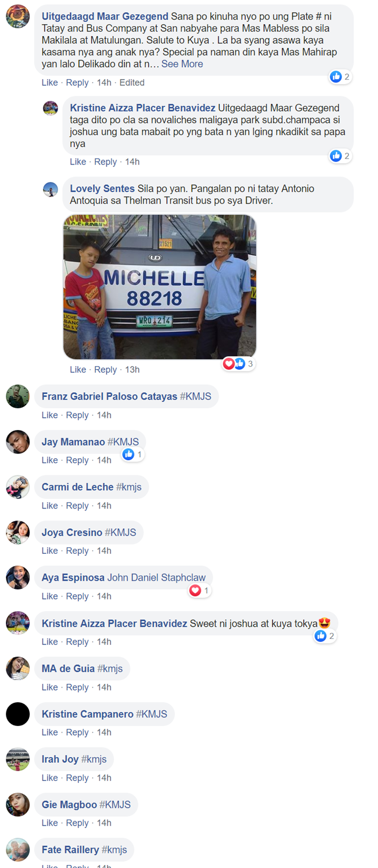The height and width of the screenshot is (868, 378).
Task: Open John Daniel Staphclaw's tagged profile
Action: 156,577
